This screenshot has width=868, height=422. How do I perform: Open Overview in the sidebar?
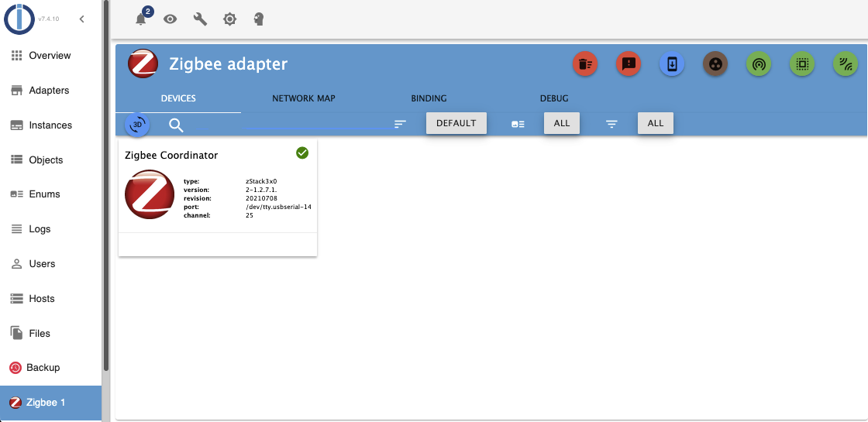tap(51, 55)
